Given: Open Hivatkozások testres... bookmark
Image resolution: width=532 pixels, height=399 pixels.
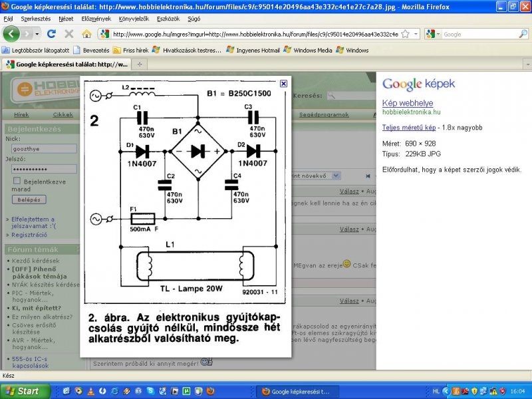Looking at the screenshot, I should click(x=187, y=51).
